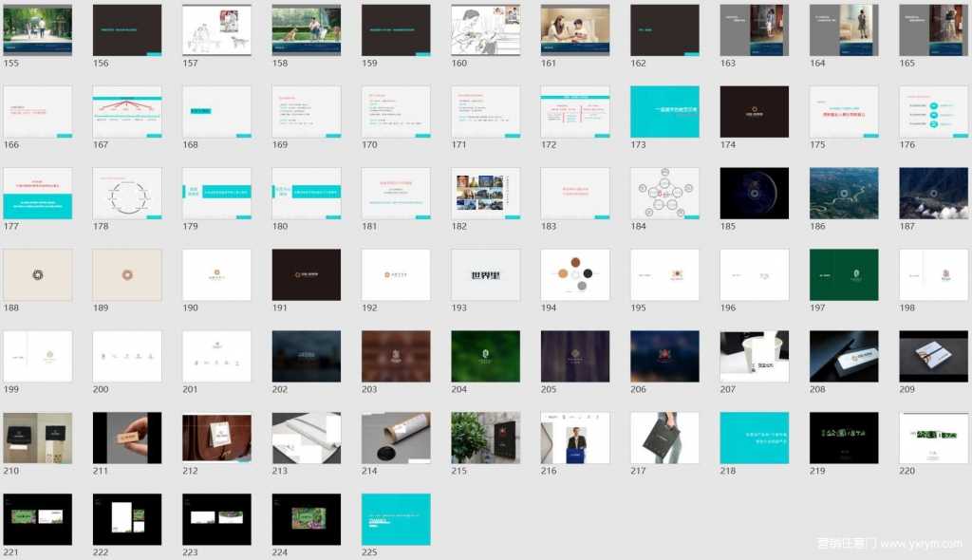This screenshot has width=972, height=560.
Task: Select slide 217 with the black shopping bag
Action: (x=664, y=438)
